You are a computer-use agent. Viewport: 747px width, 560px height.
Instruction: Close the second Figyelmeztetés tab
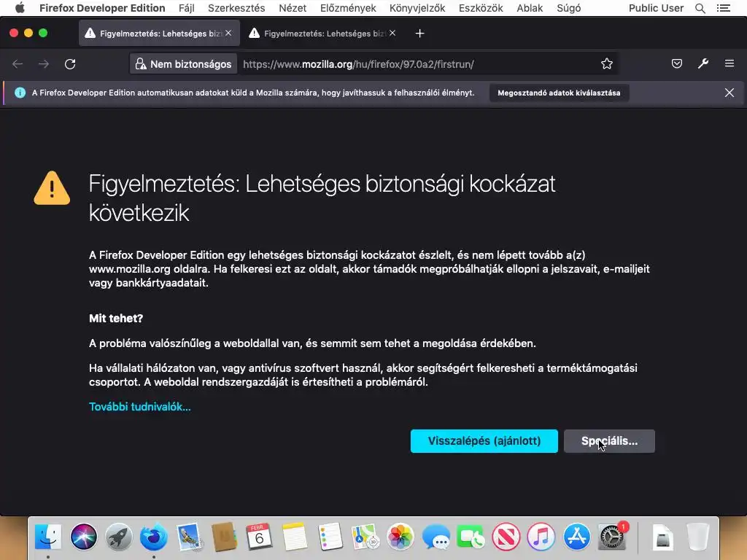[392, 33]
